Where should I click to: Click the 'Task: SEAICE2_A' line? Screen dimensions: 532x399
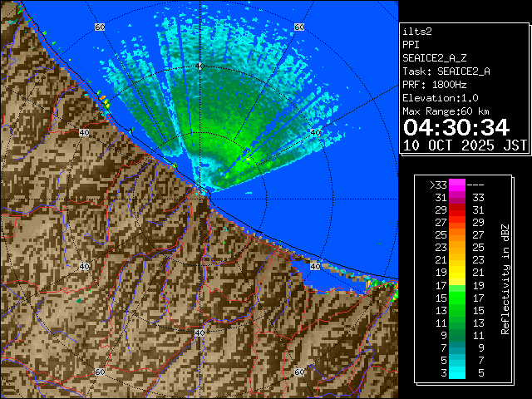(x=446, y=71)
